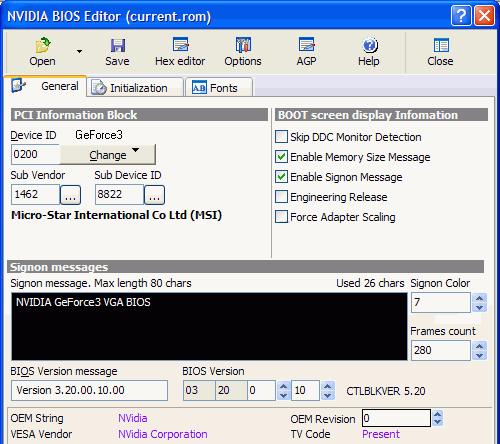Tick the Force Adapter Scaling checkbox

281,217
